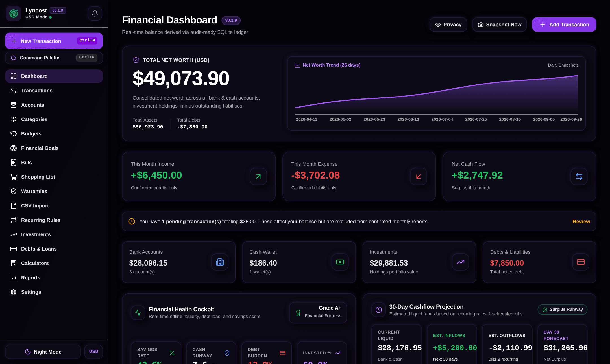Open Accounts in the sidebar
Screen dimensions: 610x364
[54, 105]
